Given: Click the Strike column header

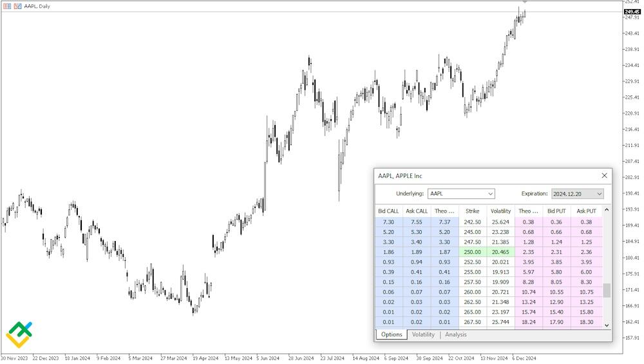Looking at the screenshot, I should [472, 211].
